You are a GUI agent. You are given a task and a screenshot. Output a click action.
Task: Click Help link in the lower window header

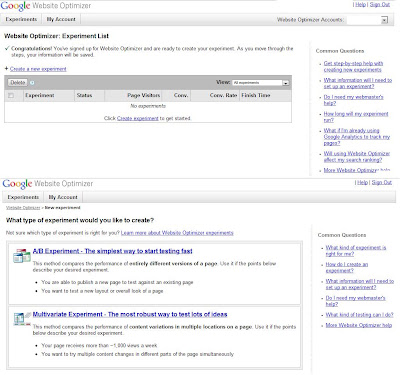tap(362, 182)
